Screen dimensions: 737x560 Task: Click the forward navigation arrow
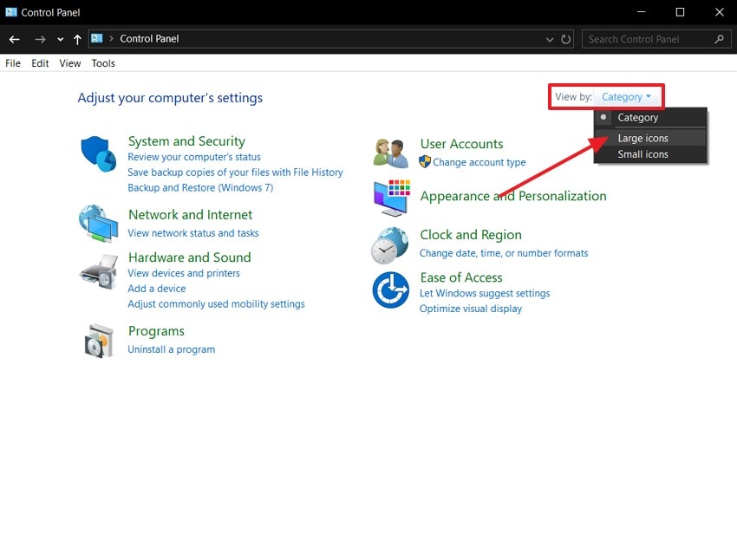tap(41, 40)
